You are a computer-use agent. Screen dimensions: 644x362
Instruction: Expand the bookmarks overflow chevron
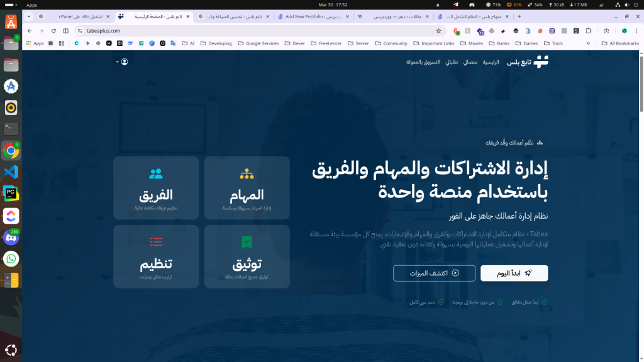click(588, 43)
